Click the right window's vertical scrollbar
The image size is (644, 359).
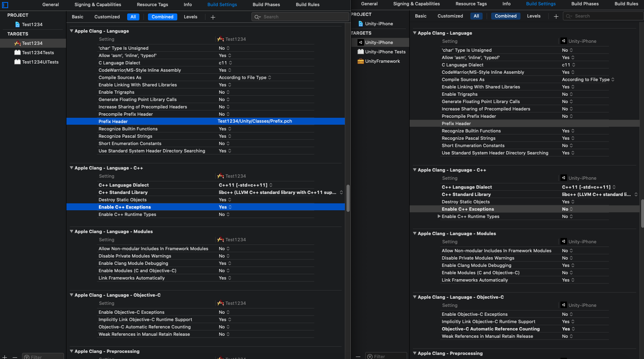[642, 214]
